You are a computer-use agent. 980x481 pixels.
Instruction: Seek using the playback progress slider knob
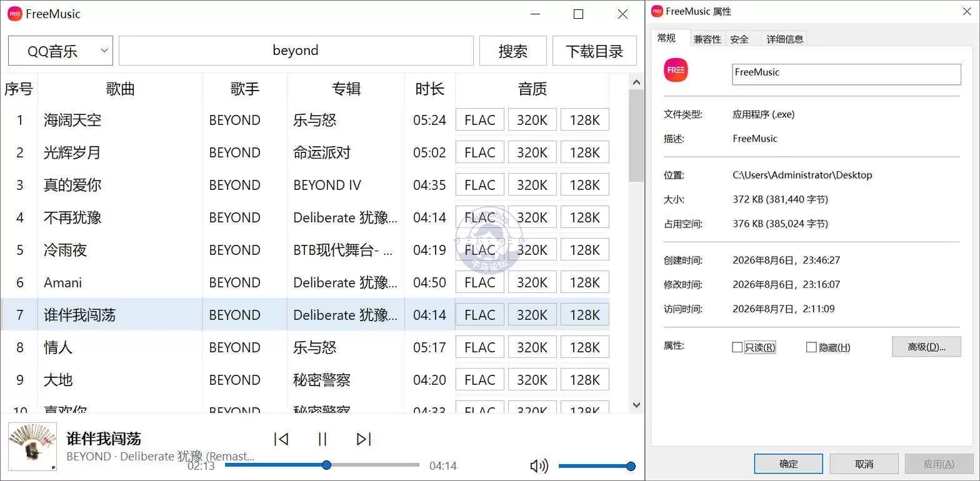click(x=326, y=465)
